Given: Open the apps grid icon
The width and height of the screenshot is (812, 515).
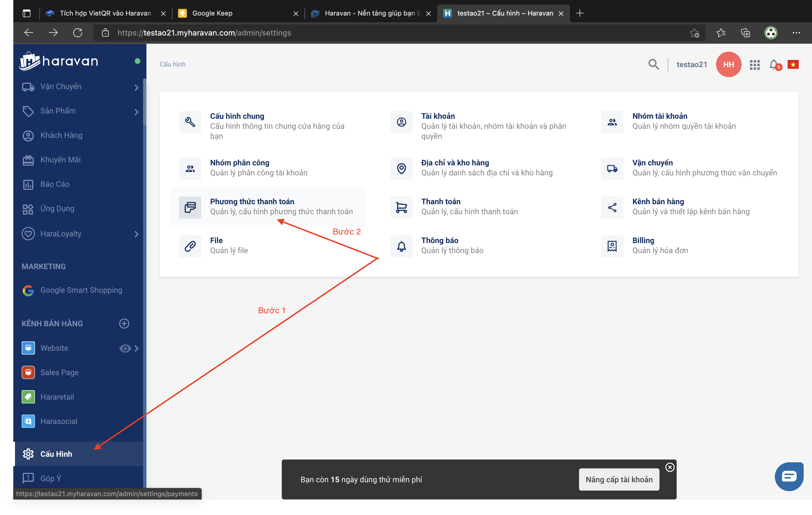Looking at the screenshot, I should (754, 64).
